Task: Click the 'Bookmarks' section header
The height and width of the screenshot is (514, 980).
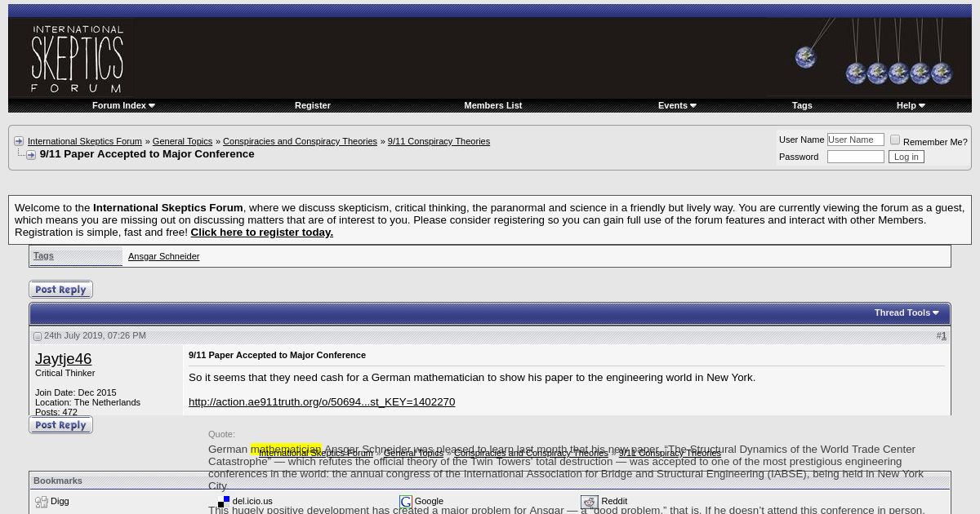Action: (58, 481)
